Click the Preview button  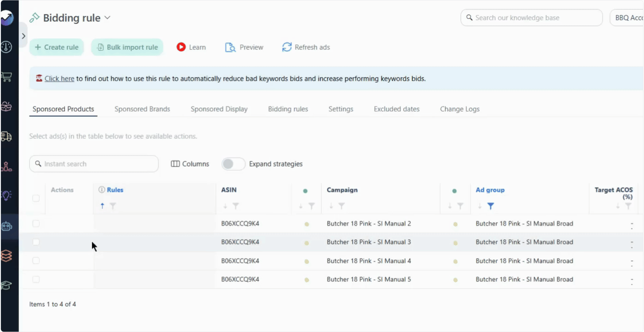tap(244, 47)
